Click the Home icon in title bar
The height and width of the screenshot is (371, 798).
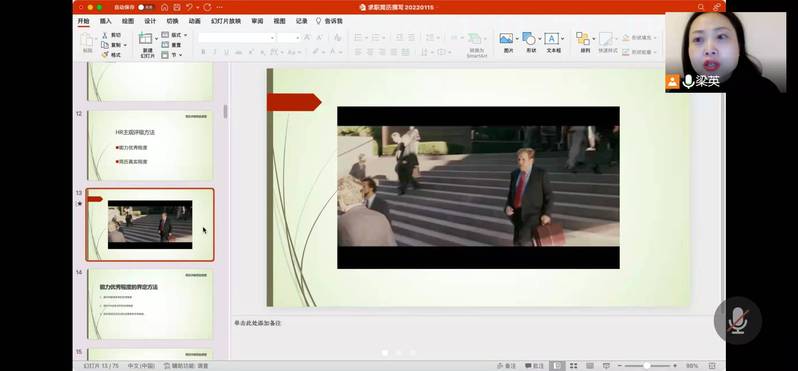point(164,8)
